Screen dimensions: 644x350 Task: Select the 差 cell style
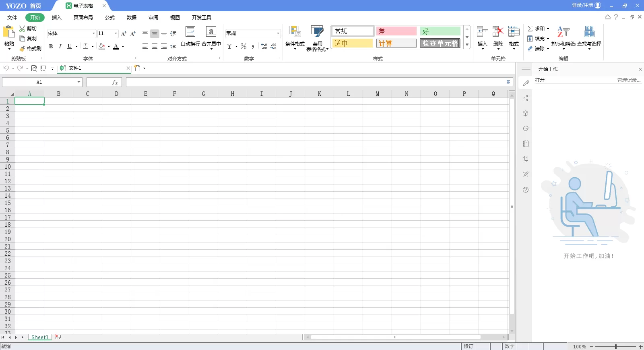[x=396, y=31]
